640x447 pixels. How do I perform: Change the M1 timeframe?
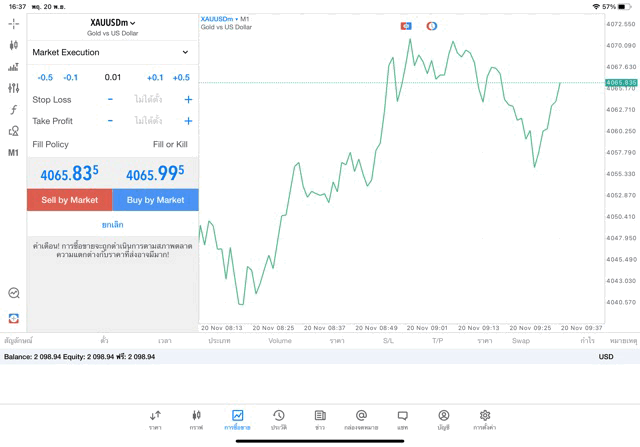[13, 153]
